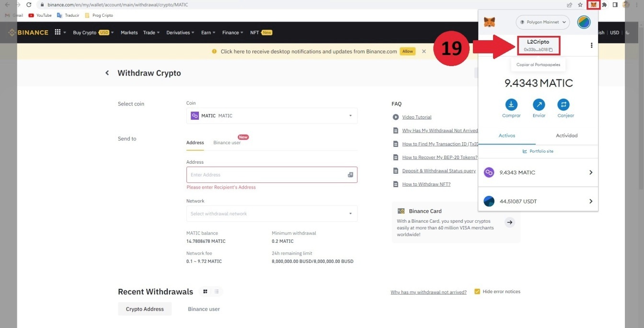Select the Binance user tab under Send to
The height and width of the screenshot is (328, 644).
[227, 143]
